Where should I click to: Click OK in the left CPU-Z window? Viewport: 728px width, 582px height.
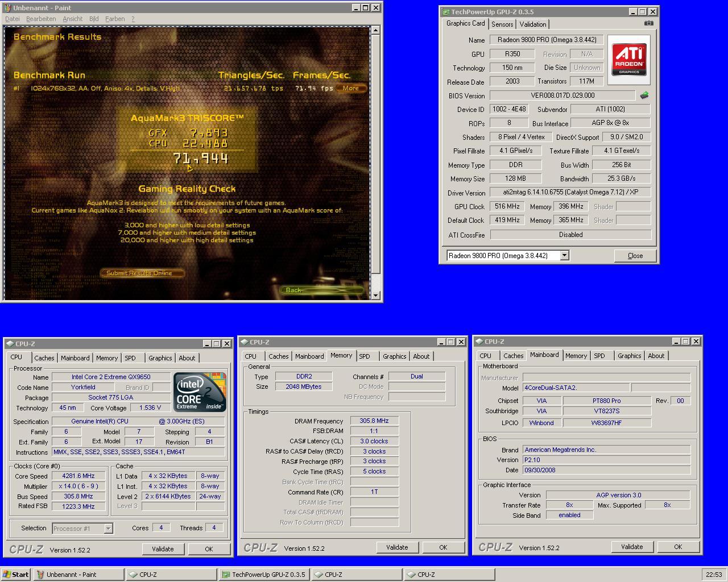tap(209, 549)
